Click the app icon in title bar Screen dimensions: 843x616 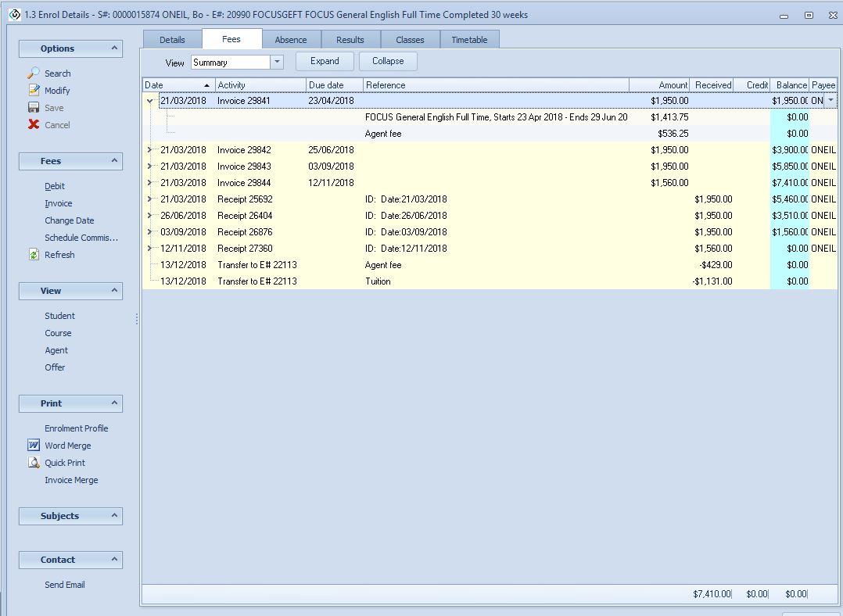13,15
